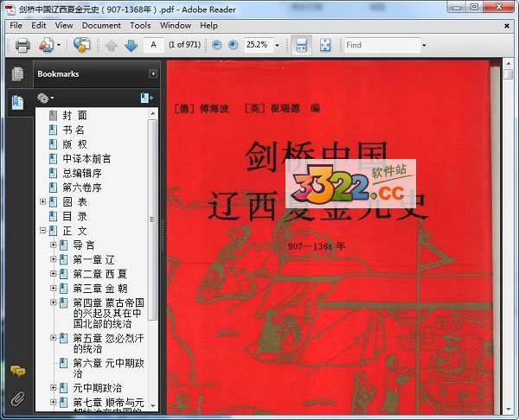Jump to the 目录 bookmark
The height and width of the screenshot is (420, 519).
[74, 216]
